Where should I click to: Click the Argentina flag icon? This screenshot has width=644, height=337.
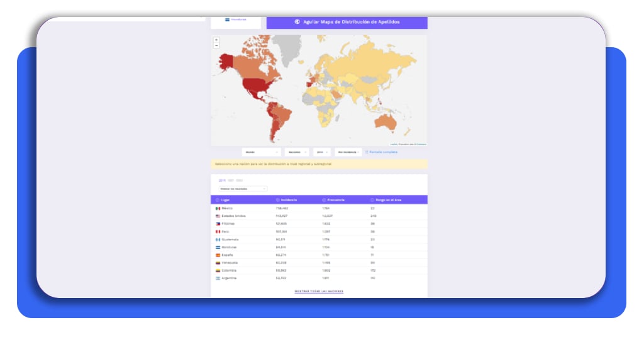point(218,278)
